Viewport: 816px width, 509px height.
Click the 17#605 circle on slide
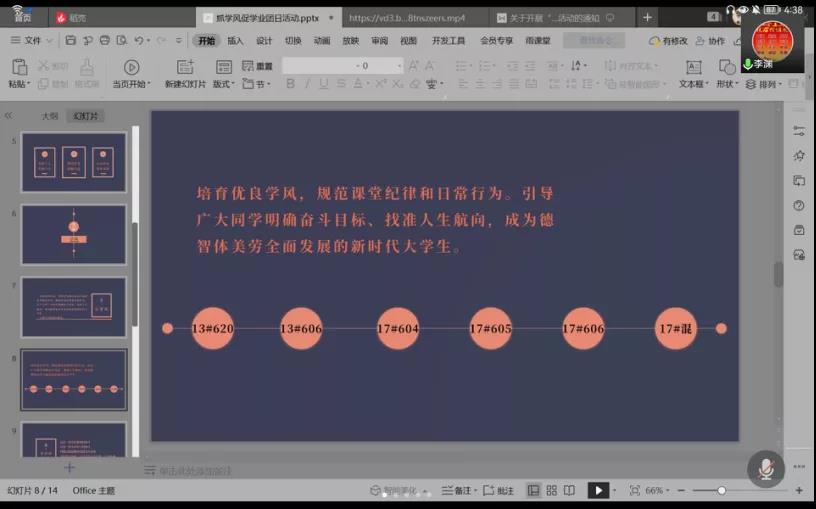tap(491, 328)
